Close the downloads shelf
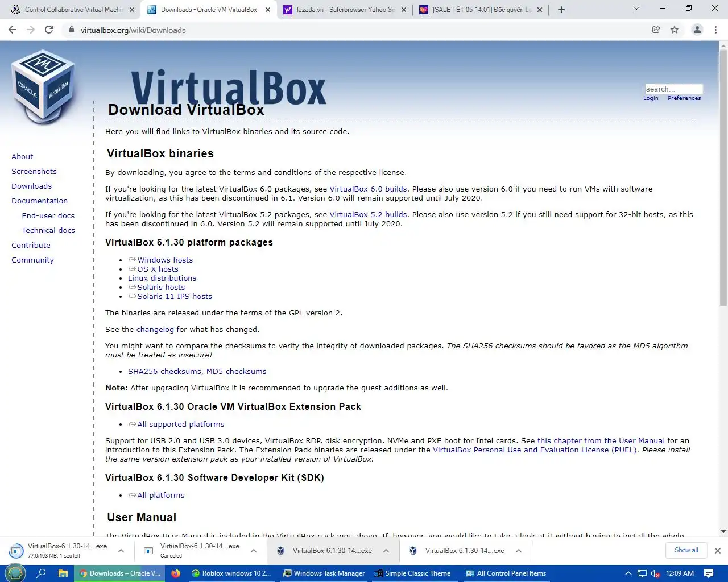This screenshot has width=728, height=582. [718, 551]
